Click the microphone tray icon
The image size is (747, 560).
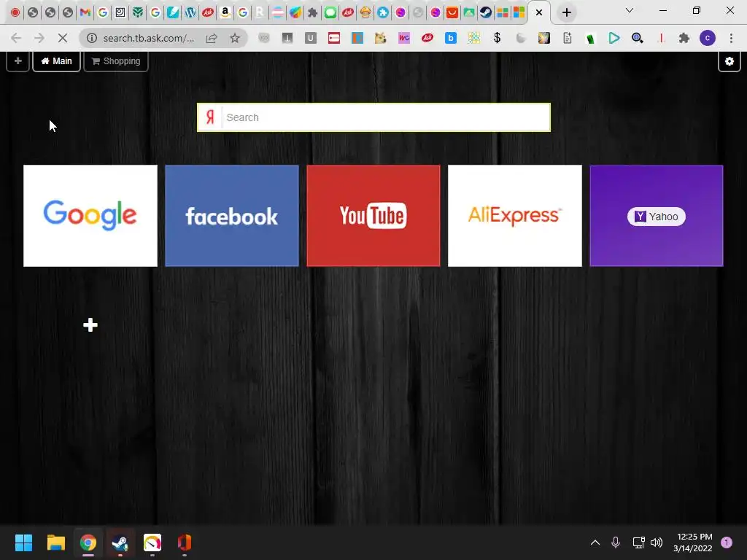point(616,542)
